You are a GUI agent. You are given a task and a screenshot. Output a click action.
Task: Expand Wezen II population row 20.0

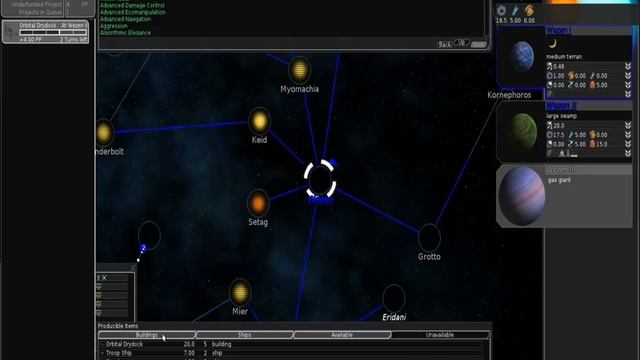coord(628,125)
